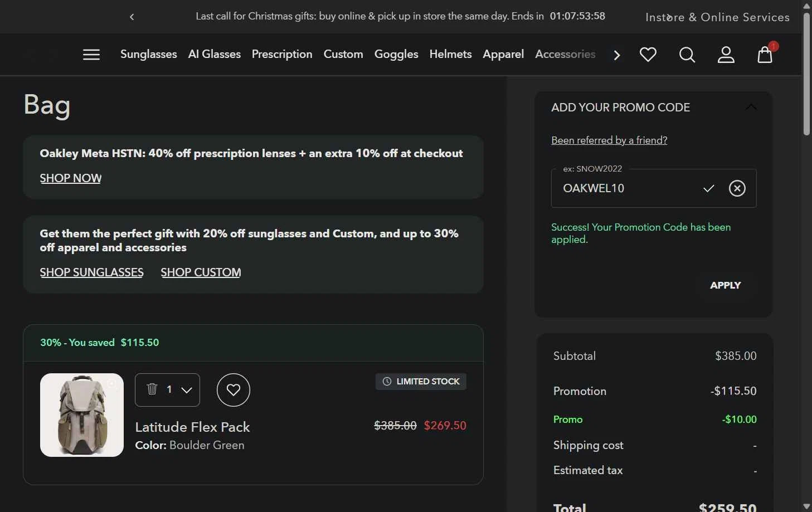Click the Bag page heading
This screenshot has width=812, height=512.
(x=47, y=105)
